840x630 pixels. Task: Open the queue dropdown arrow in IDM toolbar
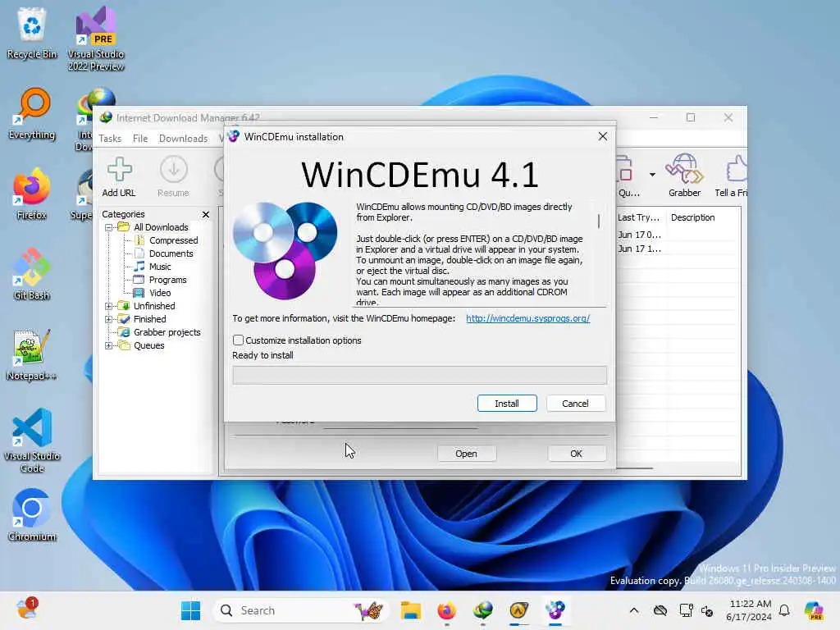pyautogui.click(x=652, y=174)
